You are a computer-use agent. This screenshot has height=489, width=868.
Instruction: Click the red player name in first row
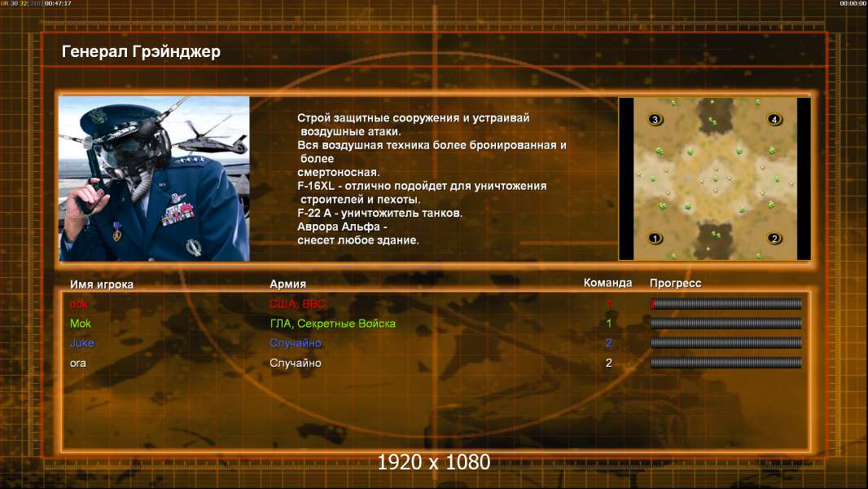click(x=79, y=304)
